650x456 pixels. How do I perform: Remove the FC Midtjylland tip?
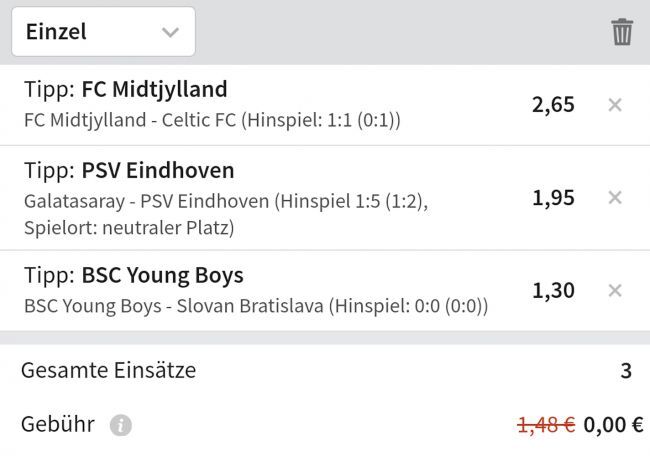[615, 104]
